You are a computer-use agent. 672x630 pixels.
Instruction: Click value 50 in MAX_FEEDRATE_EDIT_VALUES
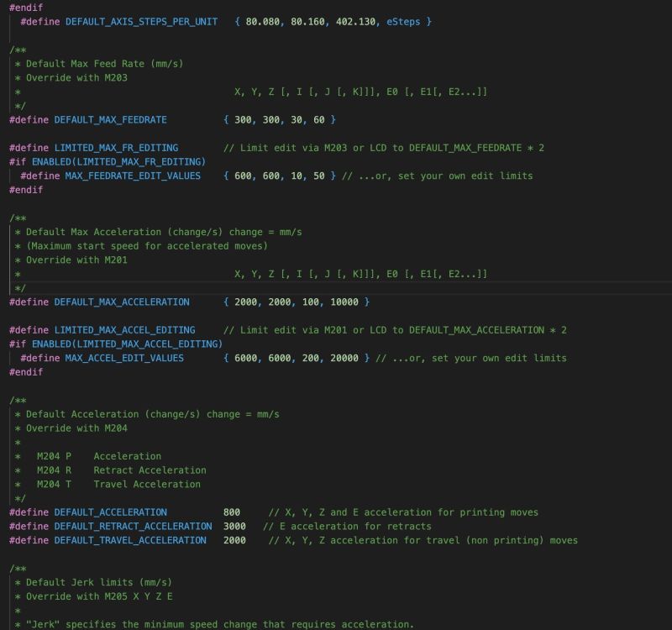tap(319, 176)
